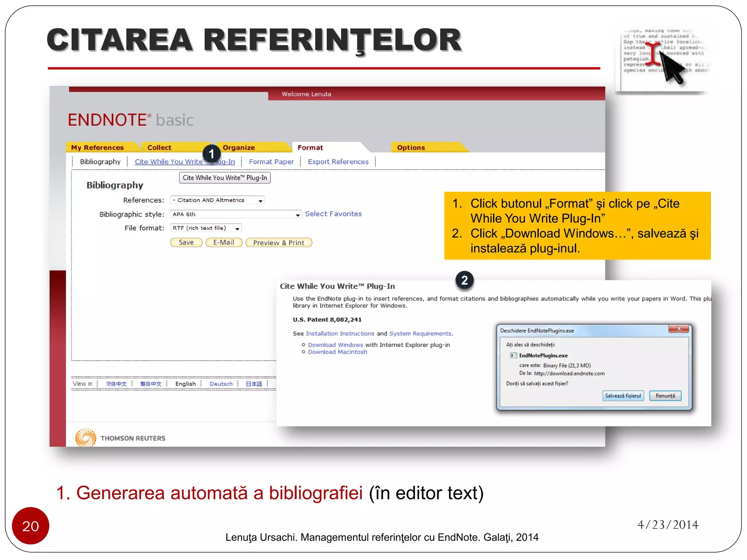Close the Deschidere EndNotePlugins.exe dialog
The width and height of the screenshot is (747, 560).
tap(678, 329)
